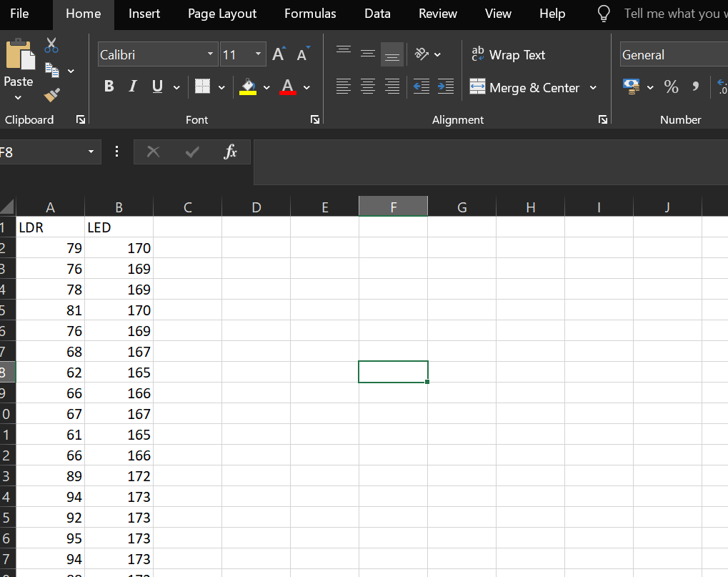The image size is (728, 577).
Task: Enable Wrap Text
Action: coord(508,55)
